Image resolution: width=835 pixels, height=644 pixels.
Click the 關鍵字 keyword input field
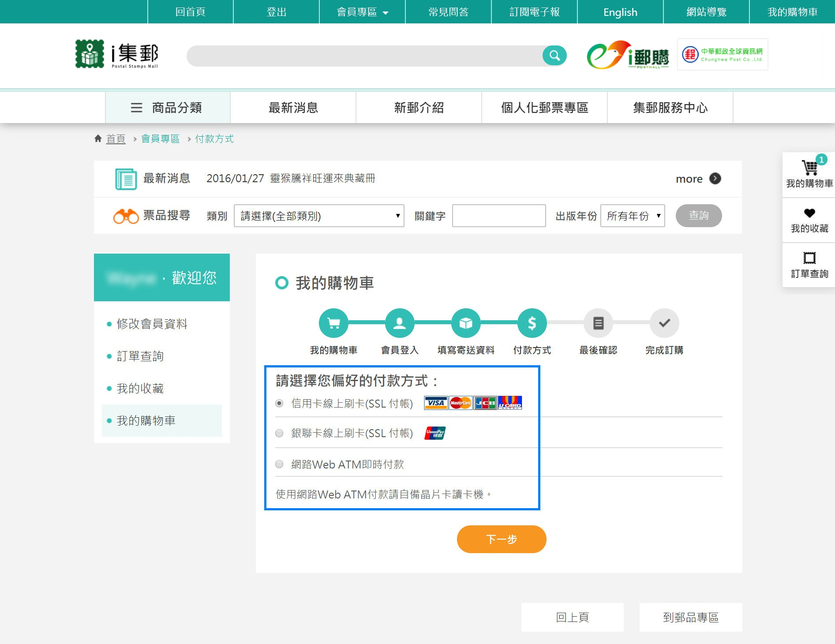tap(498, 216)
